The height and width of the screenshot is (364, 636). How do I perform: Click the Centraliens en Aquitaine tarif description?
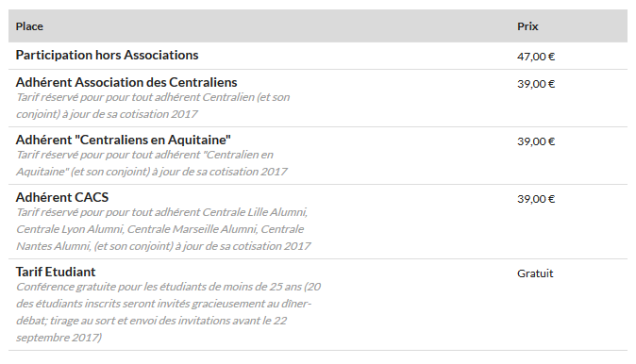tap(152, 163)
